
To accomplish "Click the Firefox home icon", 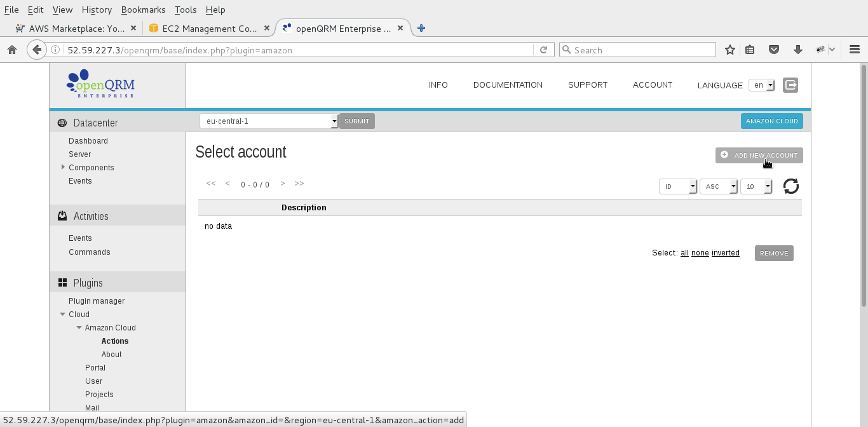I will click(x=11, y=50).
